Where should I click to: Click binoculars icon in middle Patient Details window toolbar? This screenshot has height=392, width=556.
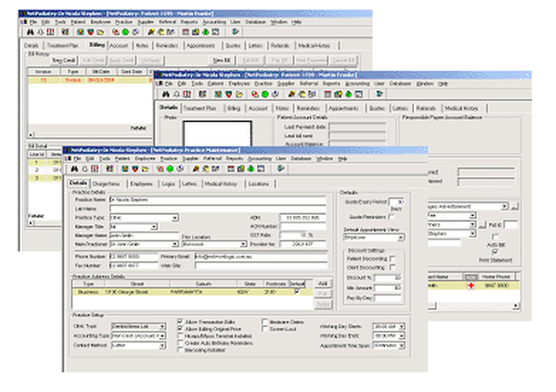point(166,94)
